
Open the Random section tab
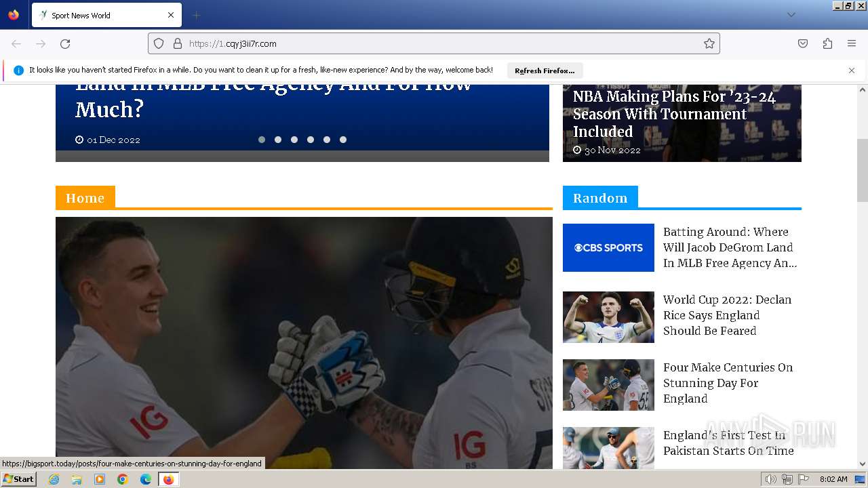tap(600, 198)
